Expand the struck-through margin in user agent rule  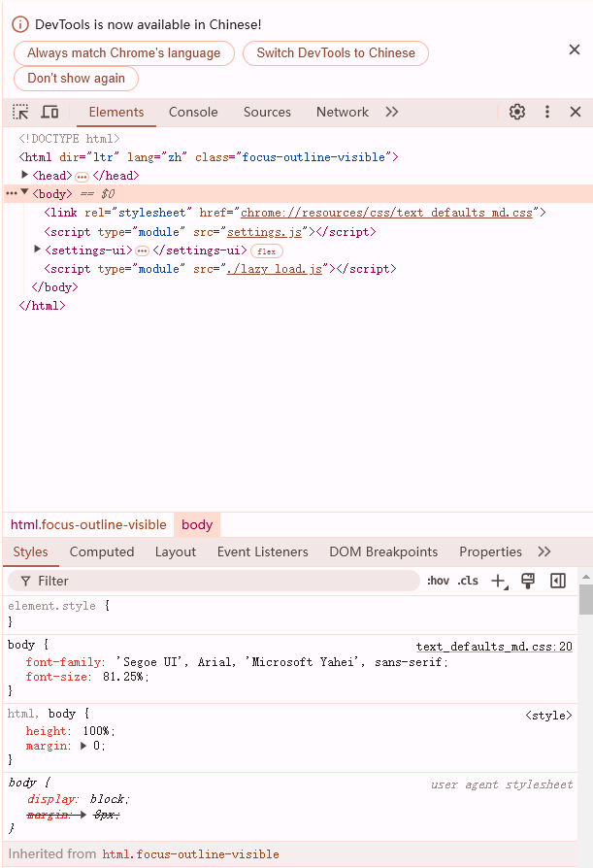click(82, 815)
